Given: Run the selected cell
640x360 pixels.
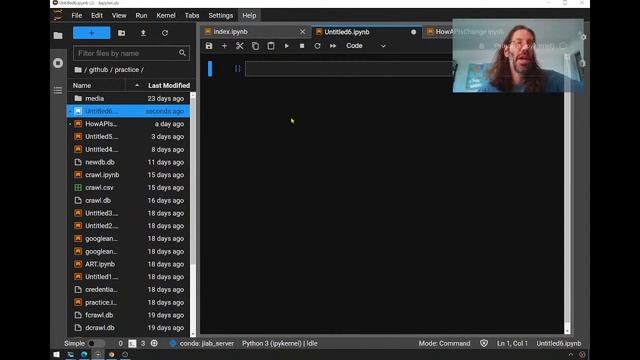Looking at the screenshot, I should click(287, 46).
